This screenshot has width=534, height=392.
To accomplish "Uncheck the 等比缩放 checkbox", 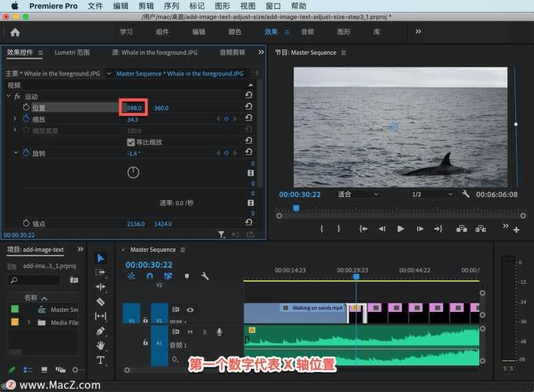I will coord(131,142).
